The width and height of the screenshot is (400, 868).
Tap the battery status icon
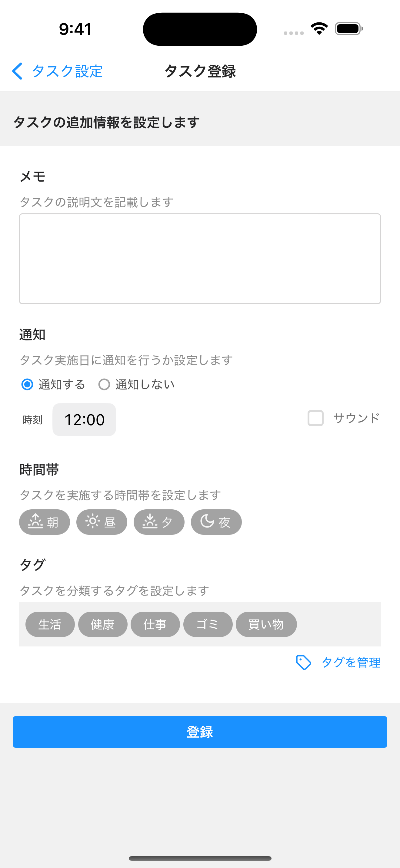coord(349,29)
